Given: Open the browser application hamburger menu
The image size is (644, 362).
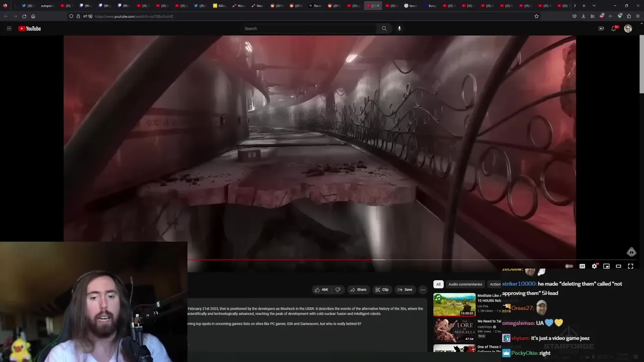Looking at the screenshot, I should (638, 16).
